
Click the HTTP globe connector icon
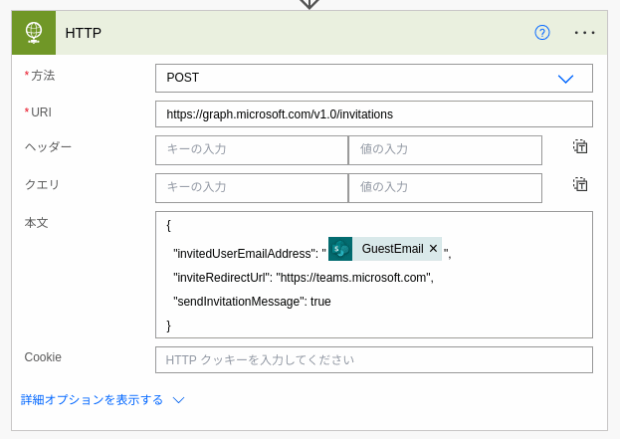click(34, 33)
